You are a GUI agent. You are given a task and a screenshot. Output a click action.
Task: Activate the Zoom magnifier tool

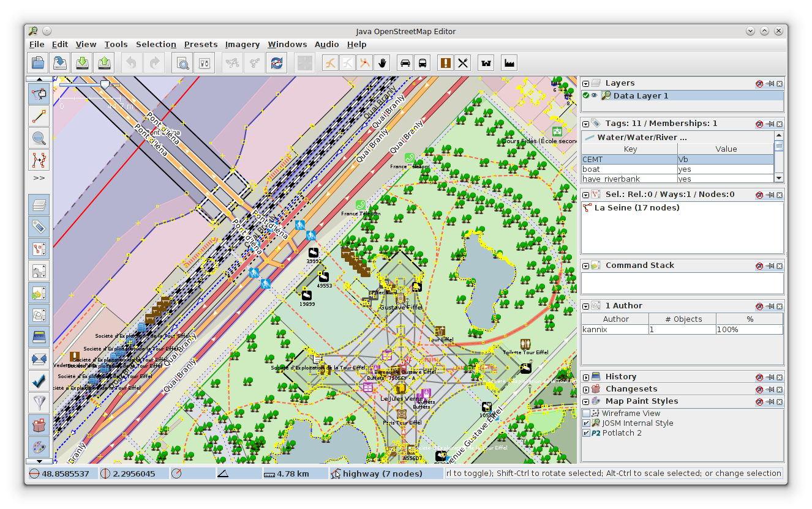[x=39, y=138]
